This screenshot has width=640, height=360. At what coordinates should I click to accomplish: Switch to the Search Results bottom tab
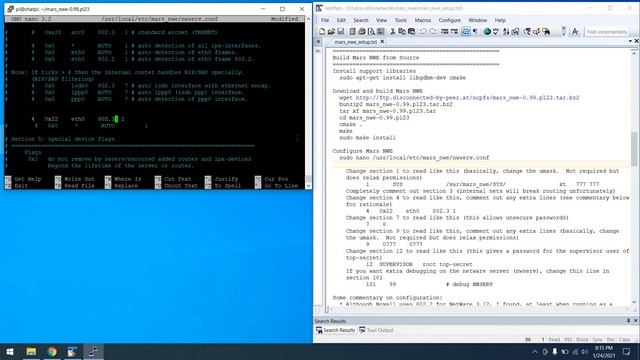pos(335,330)
